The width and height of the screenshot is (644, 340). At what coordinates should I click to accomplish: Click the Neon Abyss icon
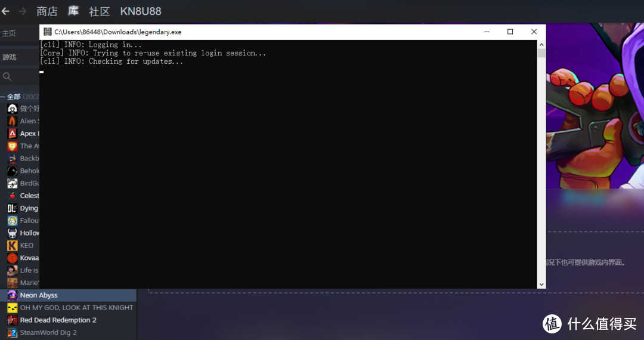[13, 295]
